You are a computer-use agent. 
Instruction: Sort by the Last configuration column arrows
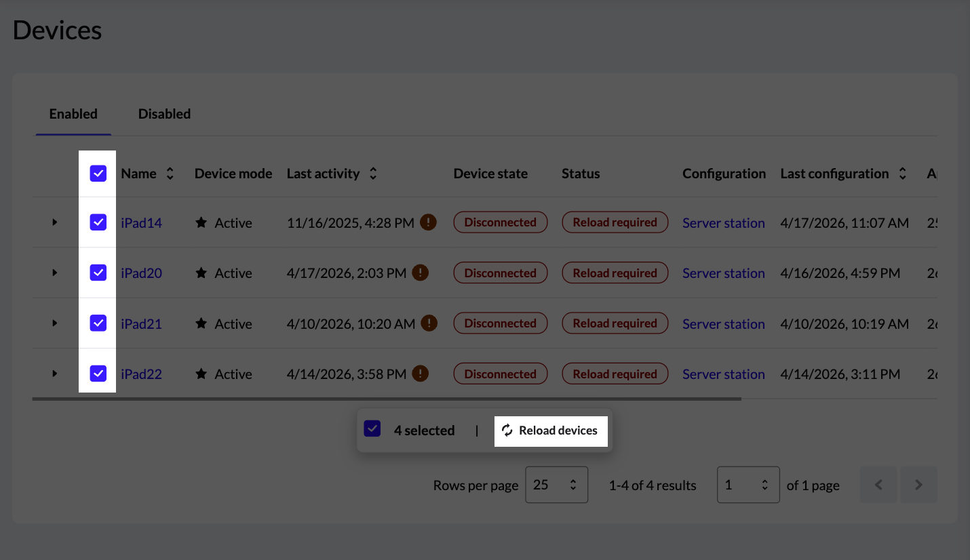pos(902,174)
